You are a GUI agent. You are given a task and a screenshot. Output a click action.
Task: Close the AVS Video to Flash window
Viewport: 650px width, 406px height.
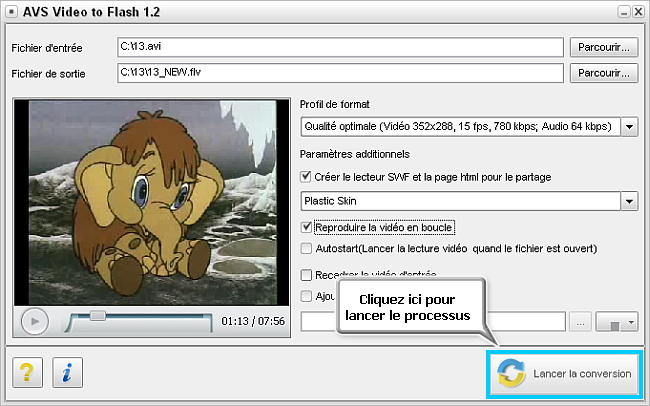[638, 12]
